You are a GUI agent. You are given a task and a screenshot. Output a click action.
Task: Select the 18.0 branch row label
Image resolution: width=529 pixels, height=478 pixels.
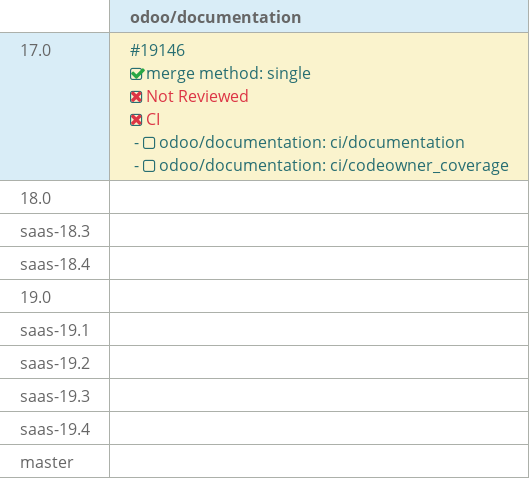(36, 198)
